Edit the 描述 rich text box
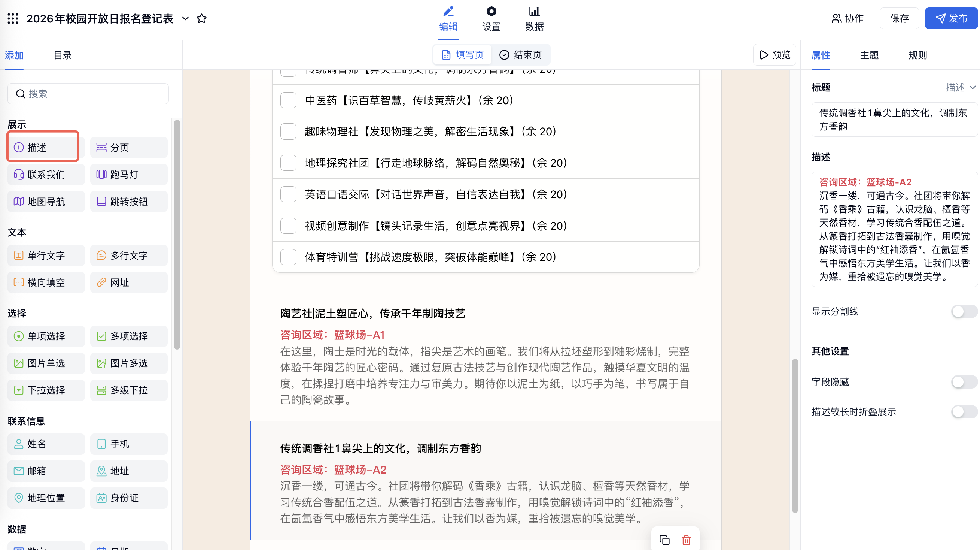This screenshot has width=980, height=550. pos(894,229)
